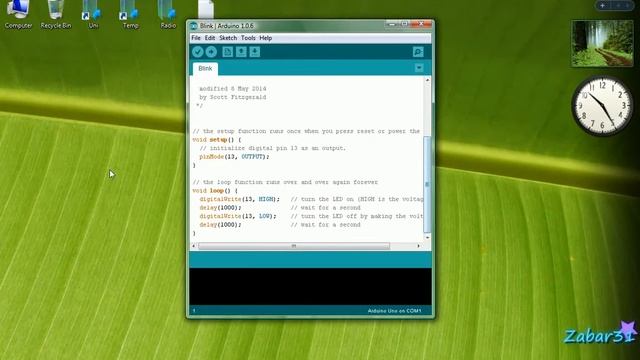Image resolution: width=640 pixels, height=360 pixels.
Task: Click the vertical scrollbar up arrow
Action: (427, 80)
